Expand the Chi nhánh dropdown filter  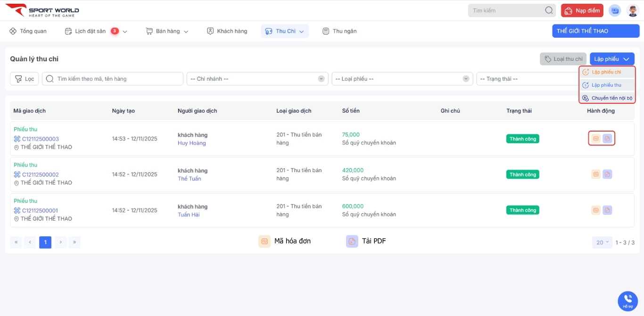coord(257,79)
